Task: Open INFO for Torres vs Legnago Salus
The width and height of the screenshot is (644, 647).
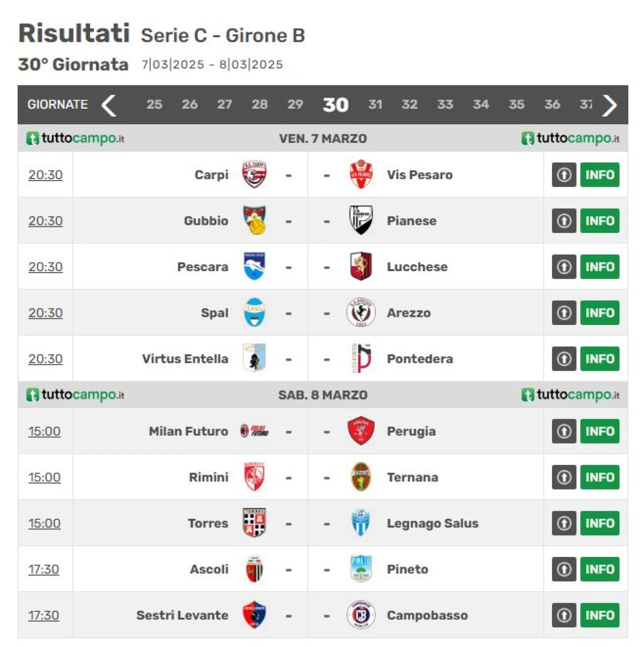Action: pos(600,523)
